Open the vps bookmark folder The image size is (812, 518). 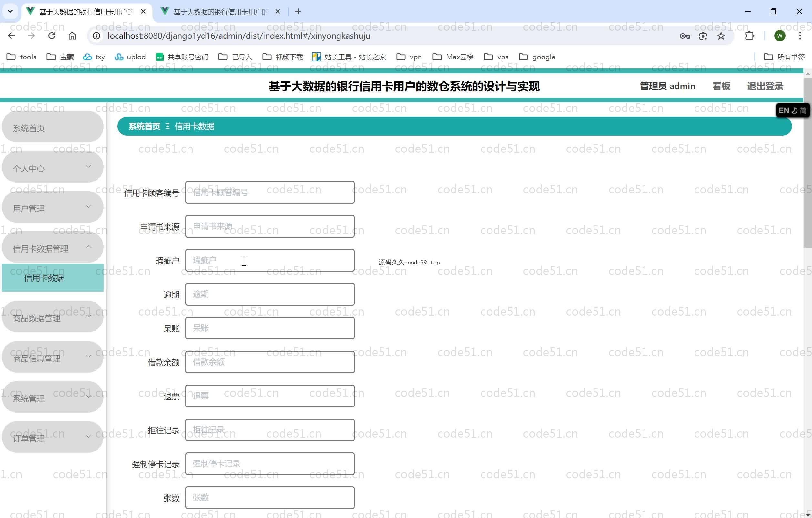click(x=496, y=57)
